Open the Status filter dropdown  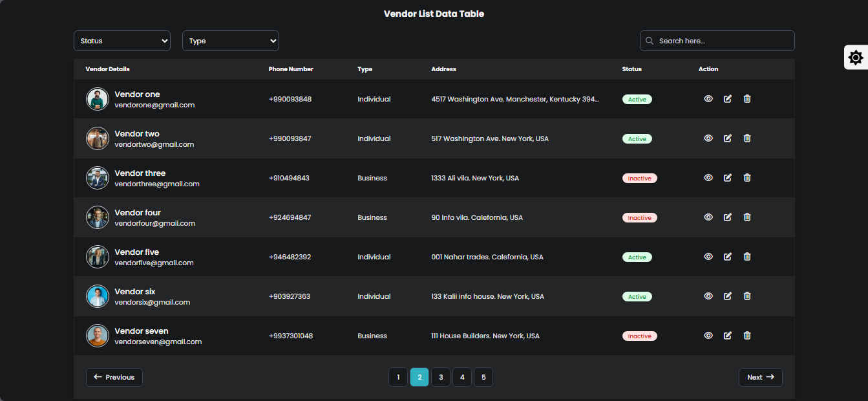(x=122, y=41)
